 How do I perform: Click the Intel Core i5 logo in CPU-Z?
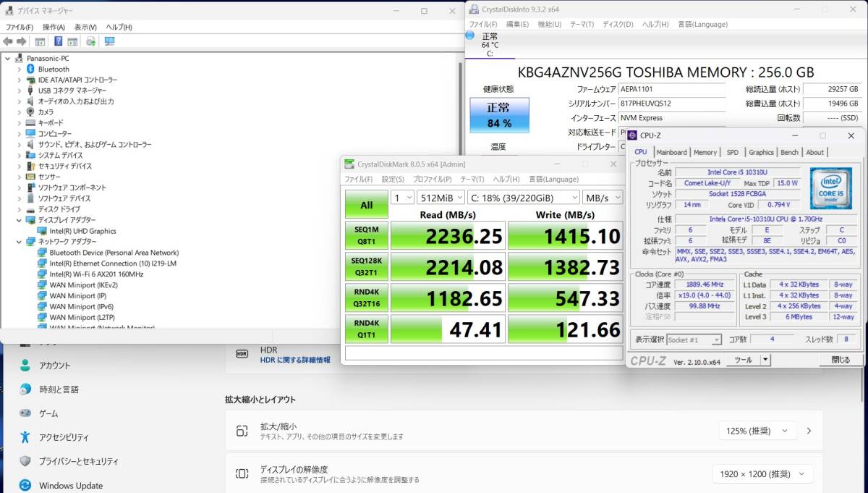pos(830,187)
